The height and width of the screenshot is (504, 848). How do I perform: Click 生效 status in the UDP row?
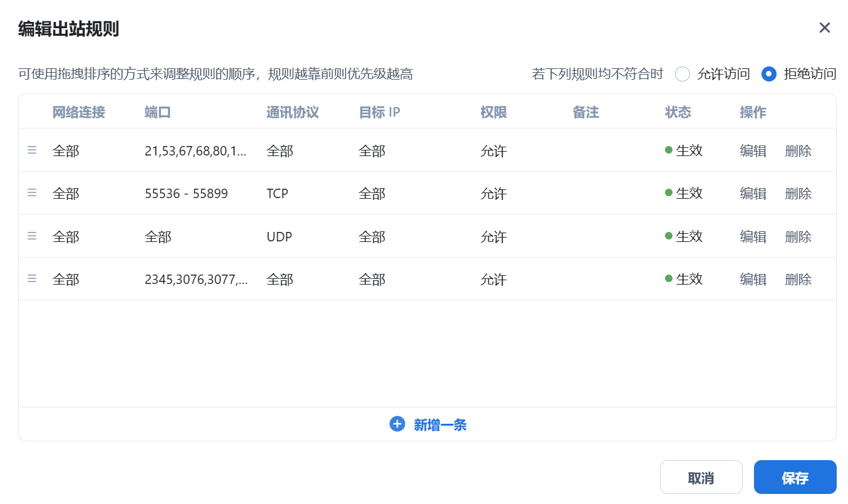tap(684, 236)
